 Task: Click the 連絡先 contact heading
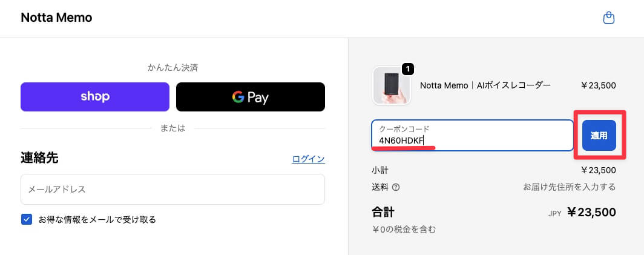[x=39, y=159]
